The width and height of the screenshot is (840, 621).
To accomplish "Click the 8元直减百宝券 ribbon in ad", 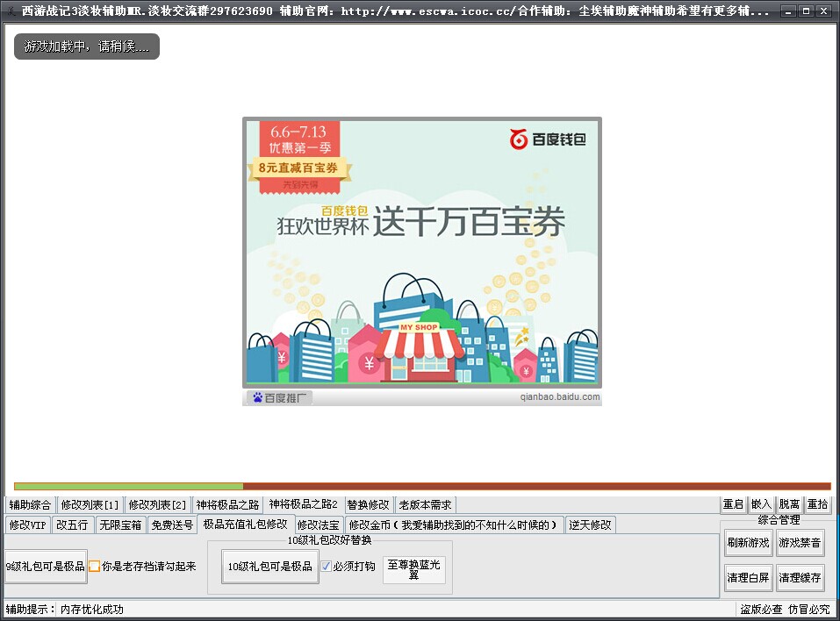I will pos(298,168).
